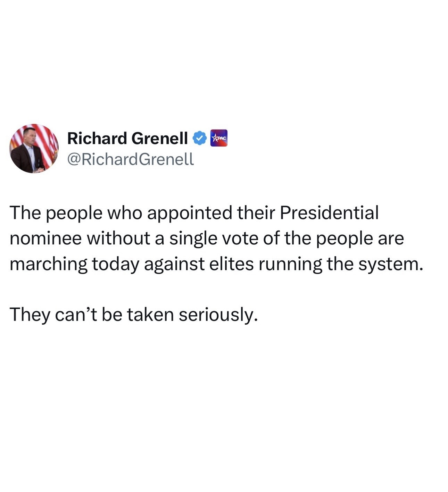Select the line "They can't be taken seriously."
The width and height of the screenshot is (448, 492).
(x=134, y=315)
